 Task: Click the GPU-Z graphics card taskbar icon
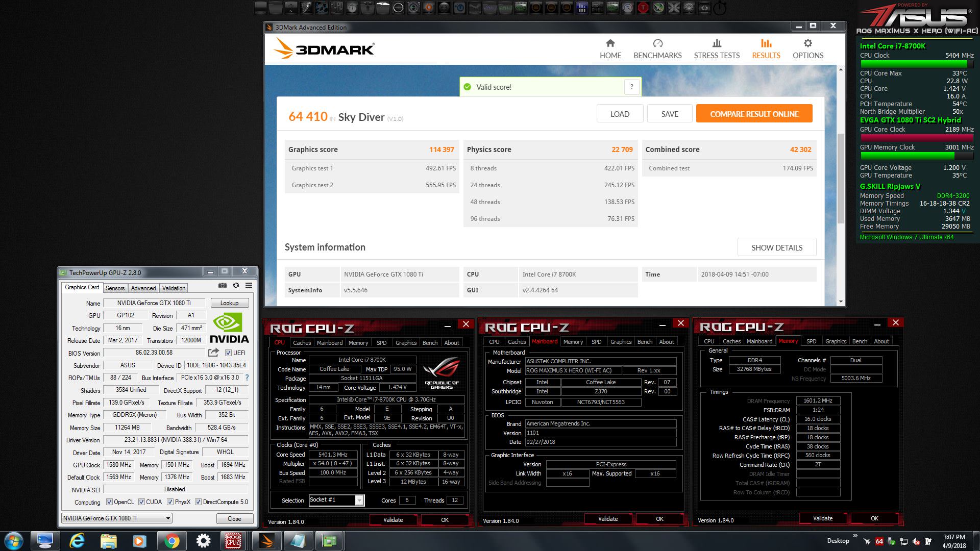pyautogui.click(x=329, y=540)
